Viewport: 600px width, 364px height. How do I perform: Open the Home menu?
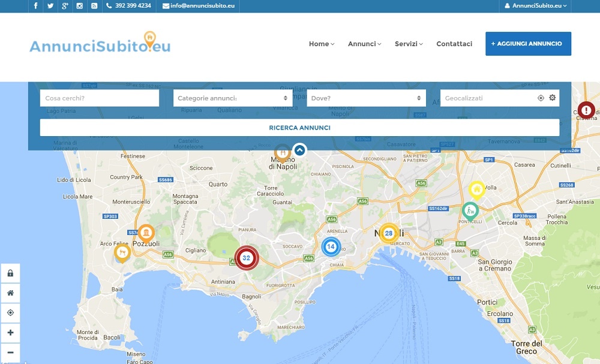(322, 44)
